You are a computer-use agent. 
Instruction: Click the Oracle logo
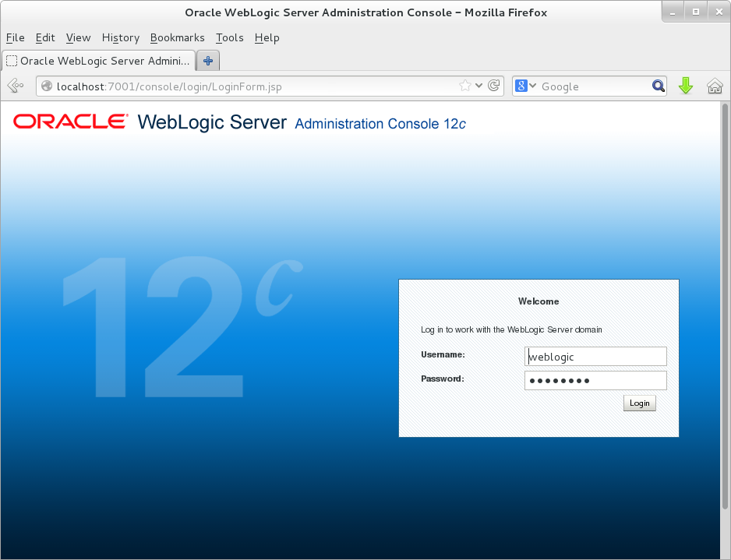click(70, 122)
